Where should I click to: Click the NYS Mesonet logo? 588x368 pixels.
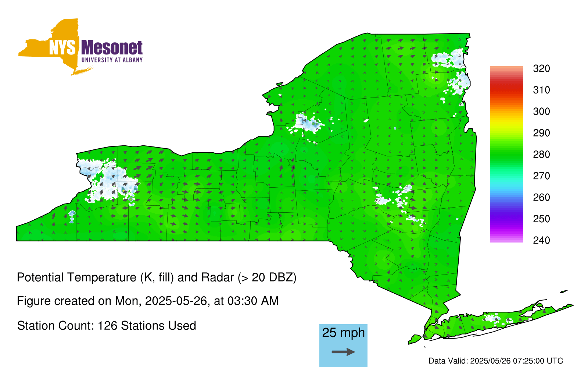tap(80, 47)
